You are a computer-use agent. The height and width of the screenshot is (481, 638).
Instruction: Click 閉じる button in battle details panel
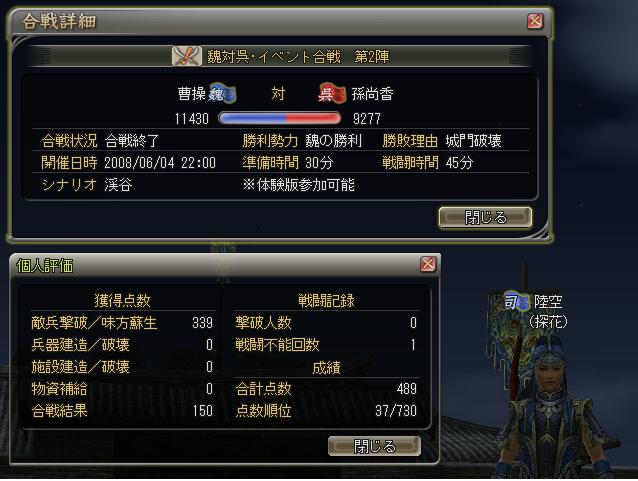pyautogui.click(x=485, y=218)
